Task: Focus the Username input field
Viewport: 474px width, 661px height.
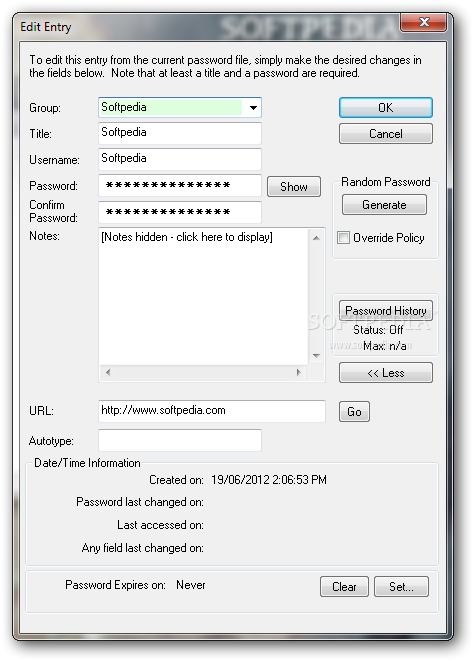Action: coord(180,159)
